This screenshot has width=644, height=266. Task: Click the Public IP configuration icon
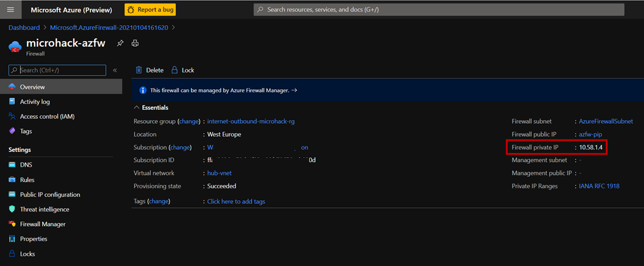[12, 195]
